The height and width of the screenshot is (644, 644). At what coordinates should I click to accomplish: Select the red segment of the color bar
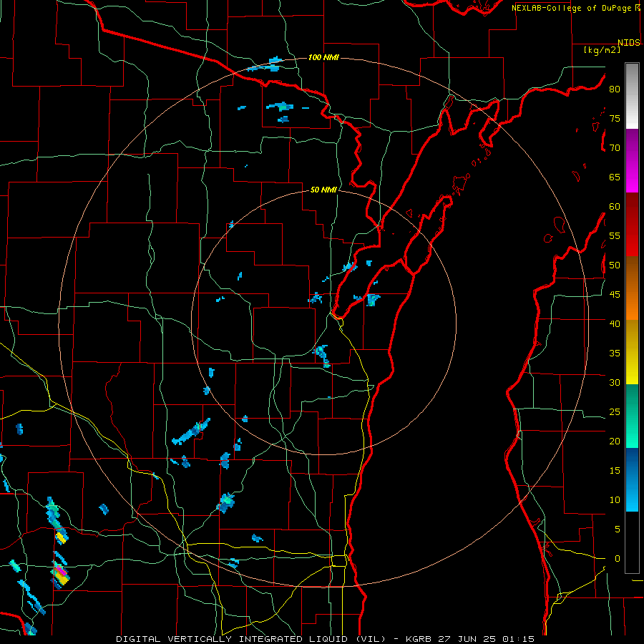pyautogui.click(x=632, y=225)
